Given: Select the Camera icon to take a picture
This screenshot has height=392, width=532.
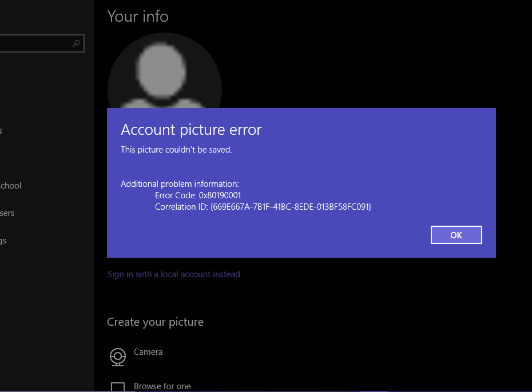Looking at the screenshot, I should coord(117,357).
